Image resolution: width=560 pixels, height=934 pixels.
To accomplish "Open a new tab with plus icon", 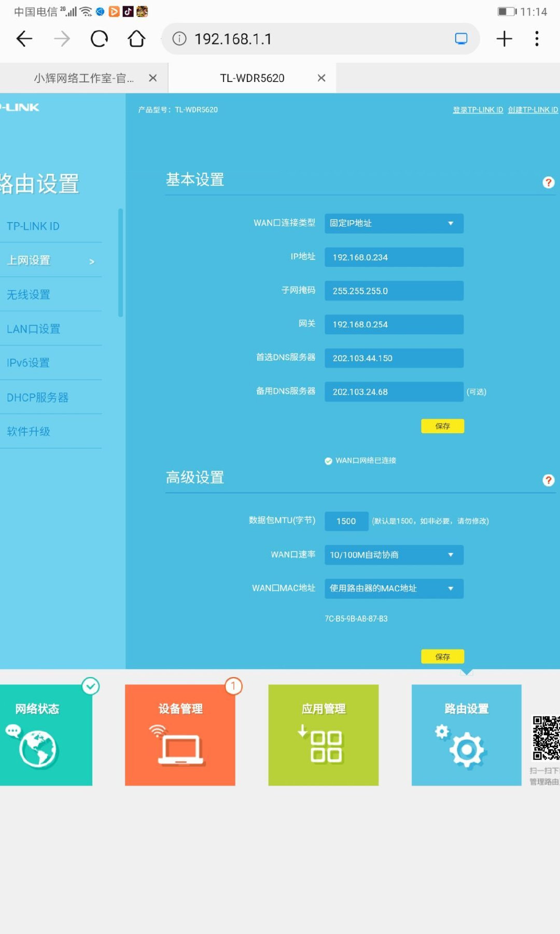I will pos(504,39).
